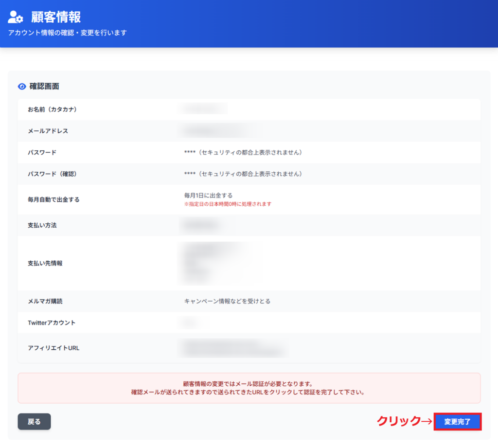Click the パスワード（確認） row label
Image resolution: width=498 pixels, height=448 pixels.
point(52,174)
